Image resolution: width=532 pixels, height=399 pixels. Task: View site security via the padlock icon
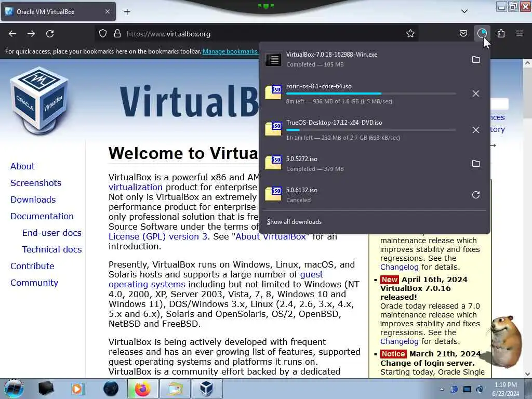[x=117, y=34]
